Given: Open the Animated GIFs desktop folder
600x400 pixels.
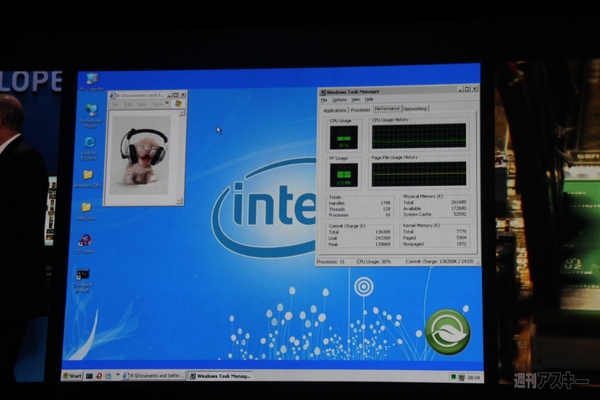Looking at the screenshot, I should coord(88,178).
